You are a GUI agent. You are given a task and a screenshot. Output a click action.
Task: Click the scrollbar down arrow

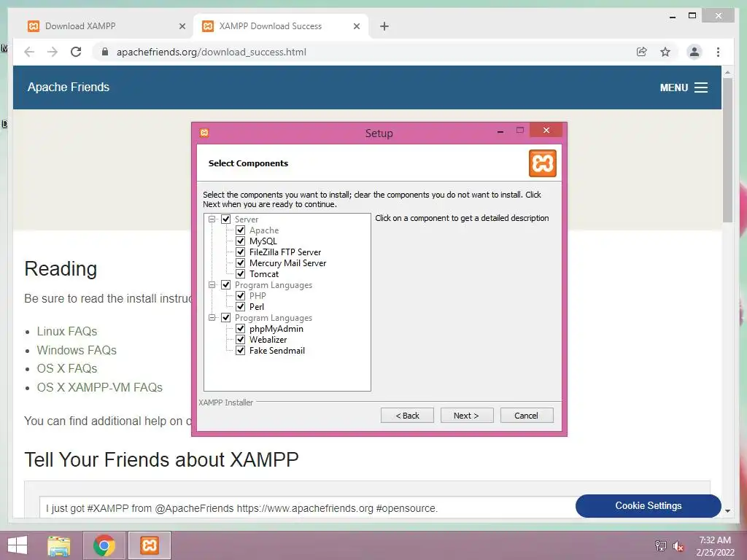(727, 510)
